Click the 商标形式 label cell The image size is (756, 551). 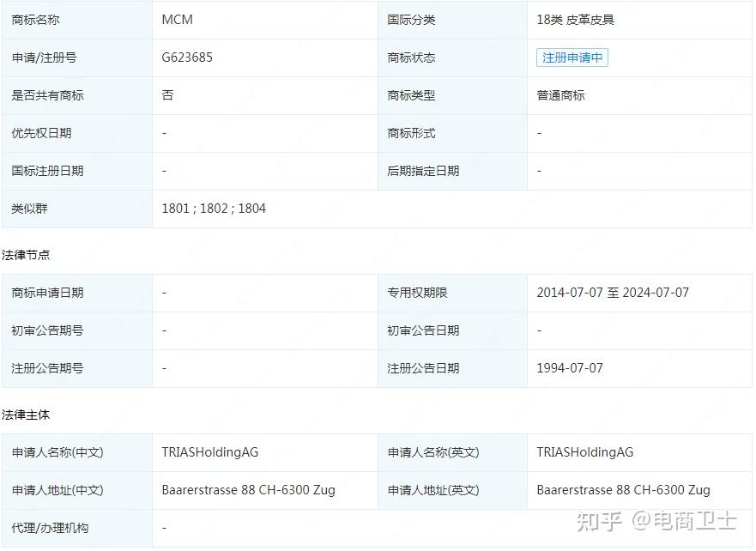(452, 133)
